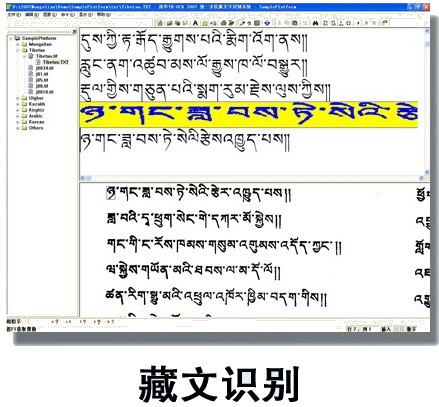Click first recognized character in lower pane
The width and height of the screenshot is (439, 407).
coord(111,193)
